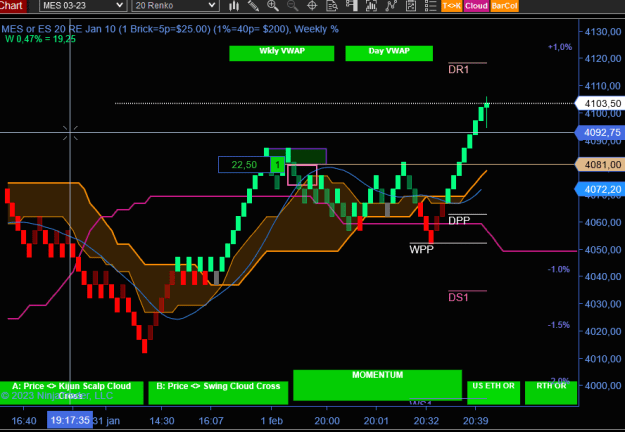This screenshot has width=625, height=432.
Task: Click the 1 feb time axis label
Action: point(271,421)
